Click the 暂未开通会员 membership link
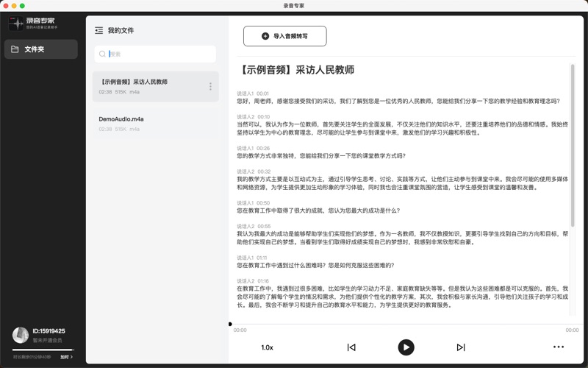 (49, 342)
